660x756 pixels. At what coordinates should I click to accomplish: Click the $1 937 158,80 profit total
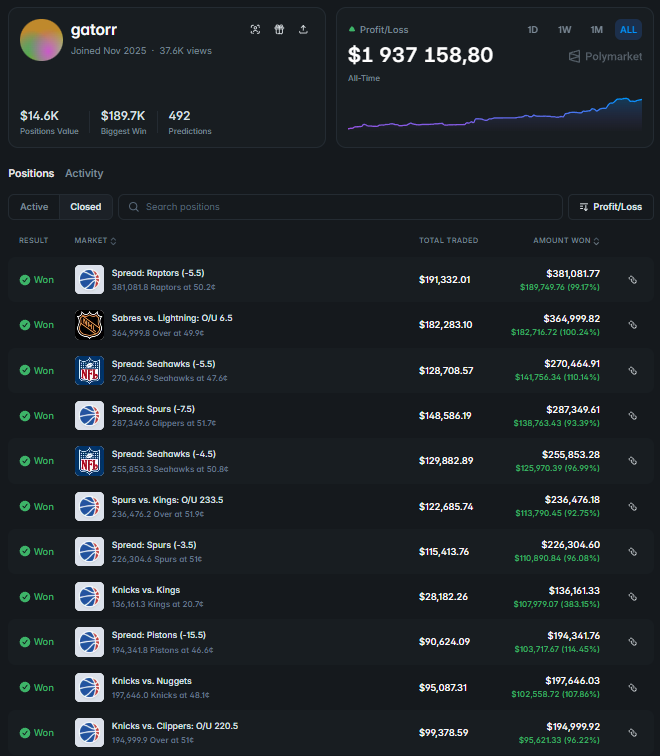pos(420,54)
